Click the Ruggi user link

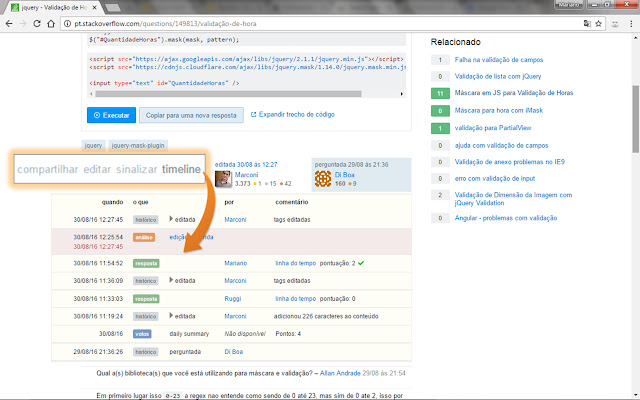click(x=233, y=299)
